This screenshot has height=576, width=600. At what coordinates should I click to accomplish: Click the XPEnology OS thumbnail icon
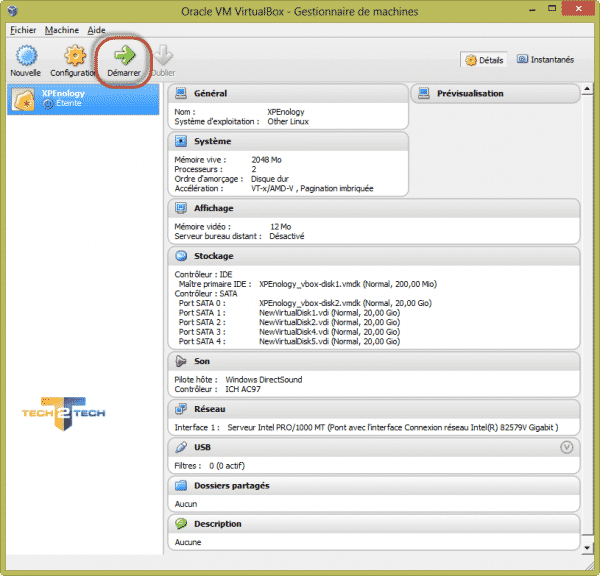23,99
